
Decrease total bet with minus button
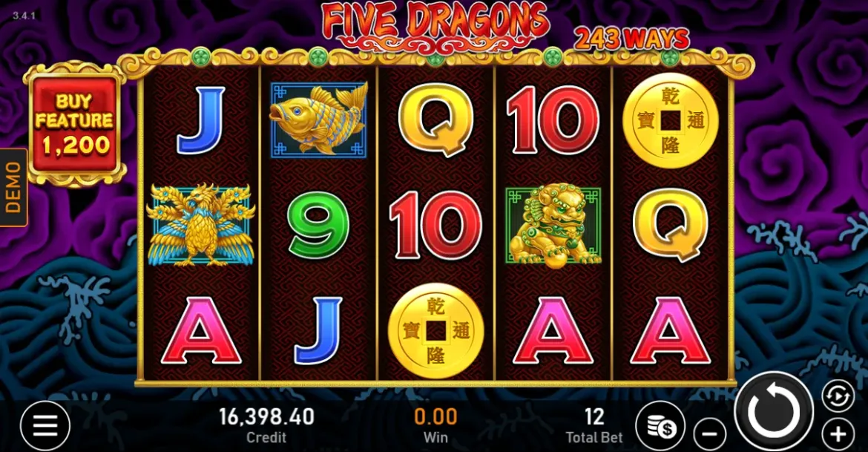point(710,434)
